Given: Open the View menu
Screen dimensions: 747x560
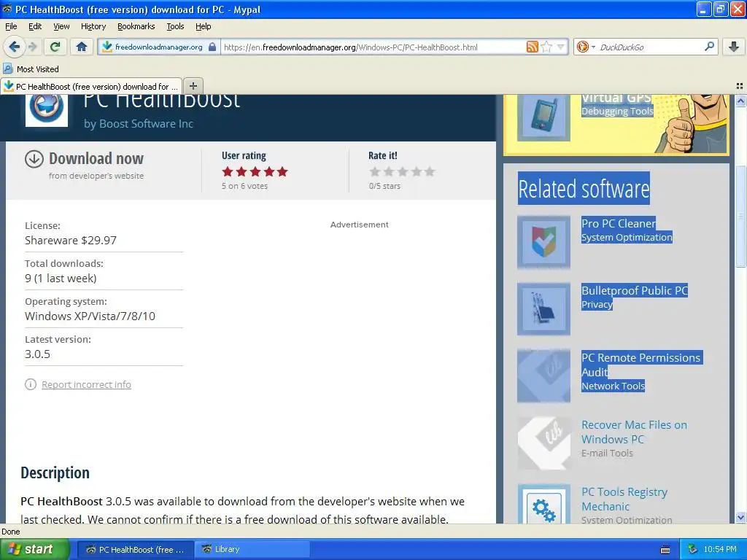Looking at the screenshot, I should 61,26.
